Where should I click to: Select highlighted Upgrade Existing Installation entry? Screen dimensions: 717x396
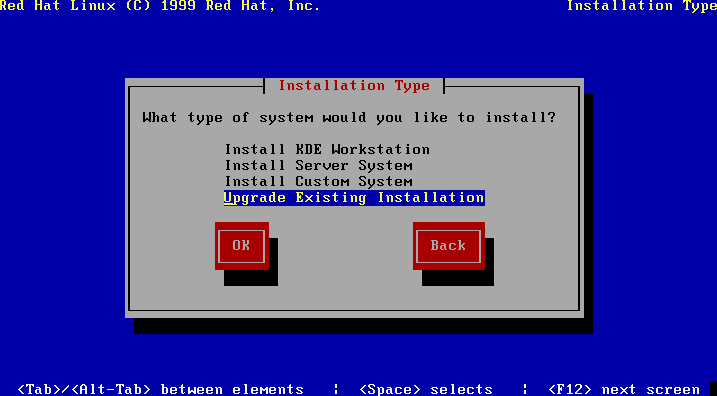coord(354,198)
